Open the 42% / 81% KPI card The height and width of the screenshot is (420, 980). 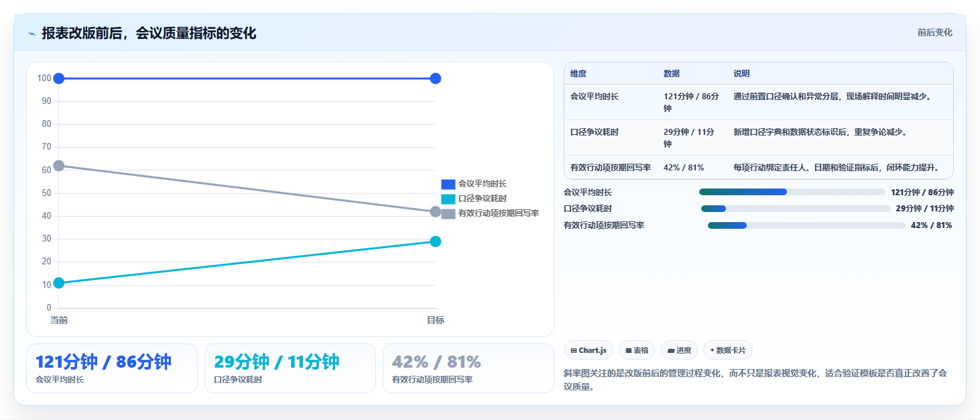pos(469,368)
